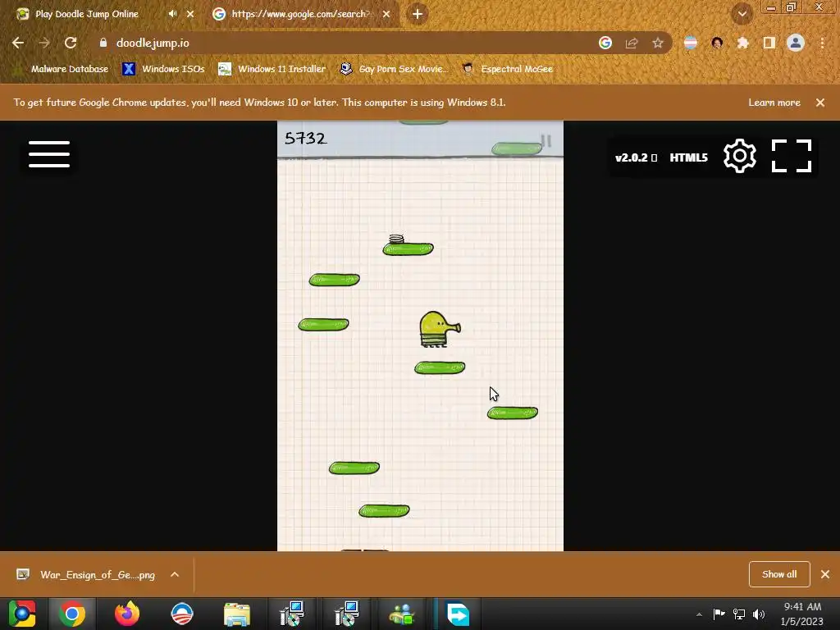Open first installer taskbar icon
The image size is (840, 630).
292,614
